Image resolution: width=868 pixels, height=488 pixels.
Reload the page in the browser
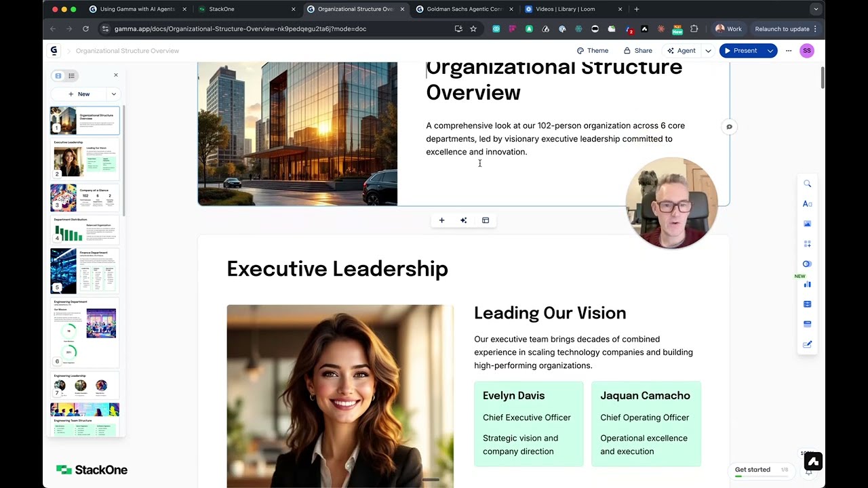(x=85, y=28)
